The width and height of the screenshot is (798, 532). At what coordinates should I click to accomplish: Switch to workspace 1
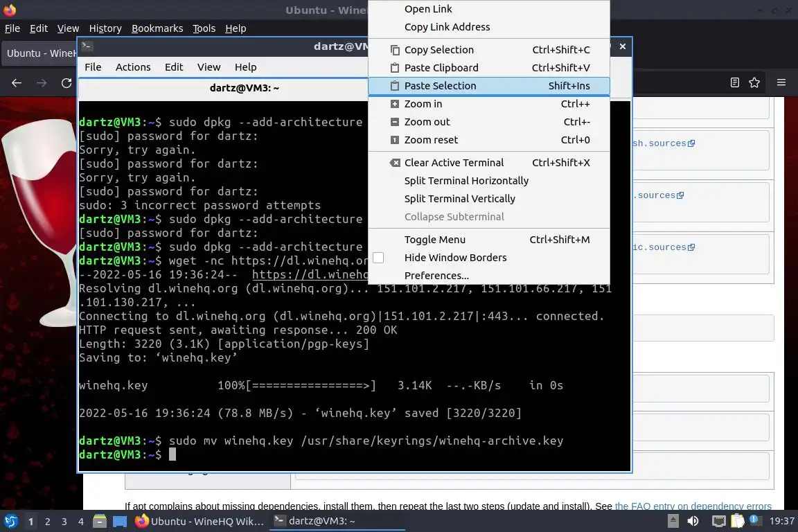pos(31,522)
